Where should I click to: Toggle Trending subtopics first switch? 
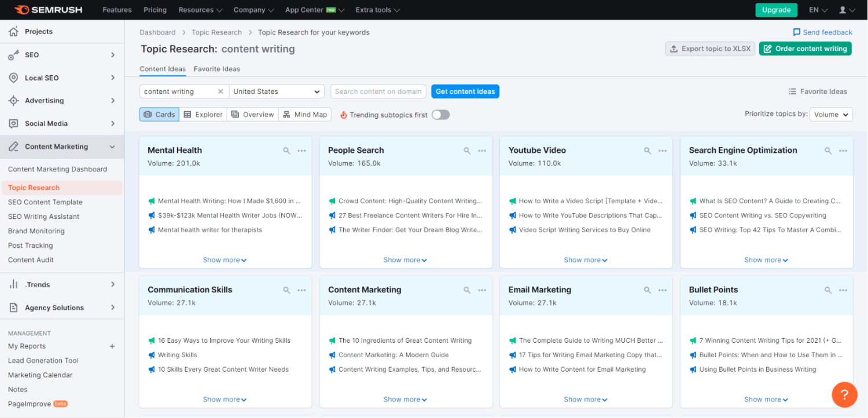(x=440, y=115)
